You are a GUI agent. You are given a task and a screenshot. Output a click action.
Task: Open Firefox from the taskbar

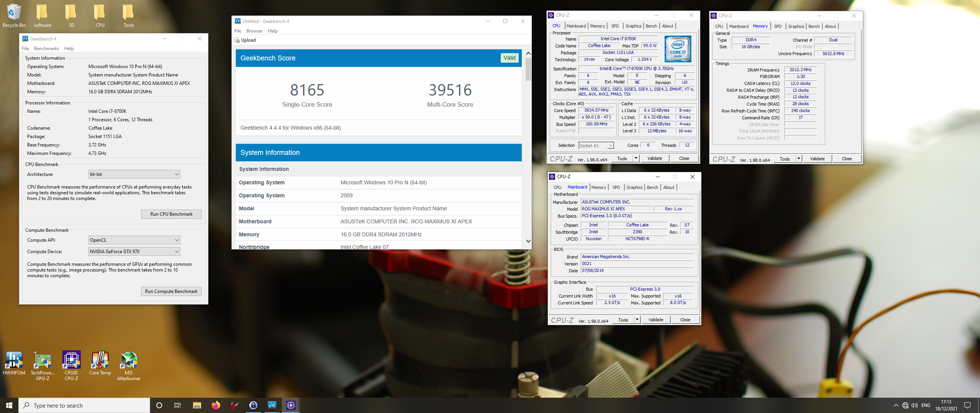(216, 405)
